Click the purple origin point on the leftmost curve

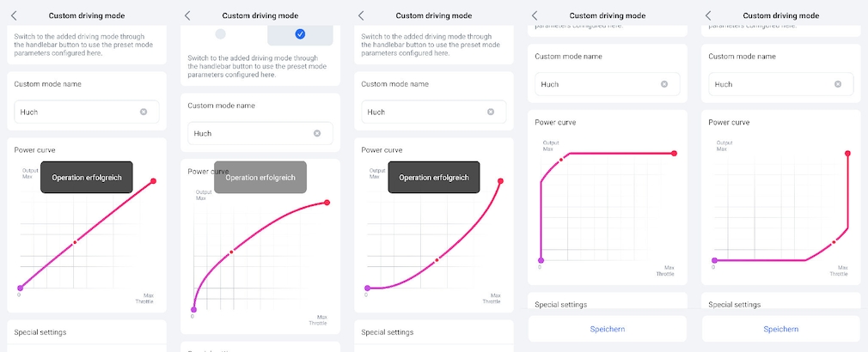tap(19, 288)
